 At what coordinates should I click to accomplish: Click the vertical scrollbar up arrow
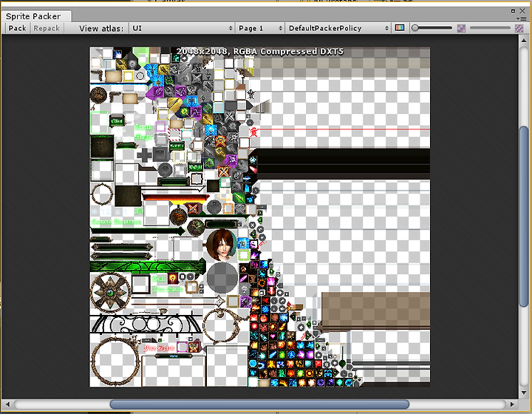pyautogui.click(x=524, y=41)
